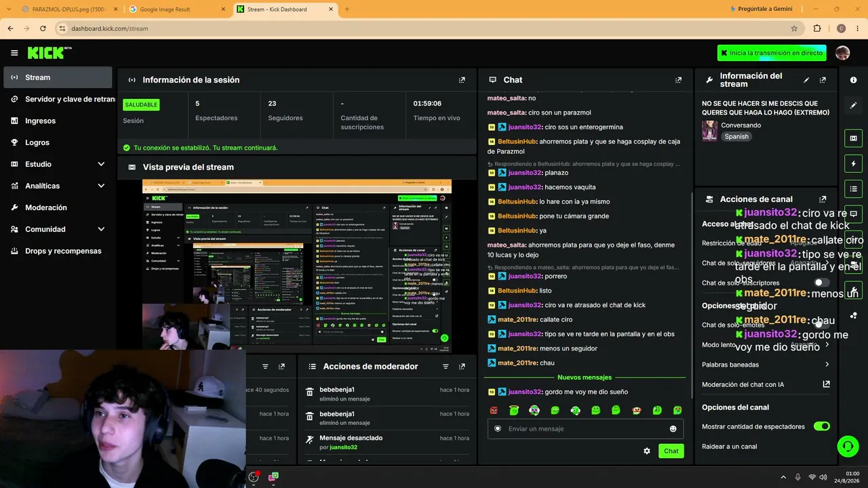Select Stream in the sidebar
The image size is (868, 488).
[x=58, y=77]
